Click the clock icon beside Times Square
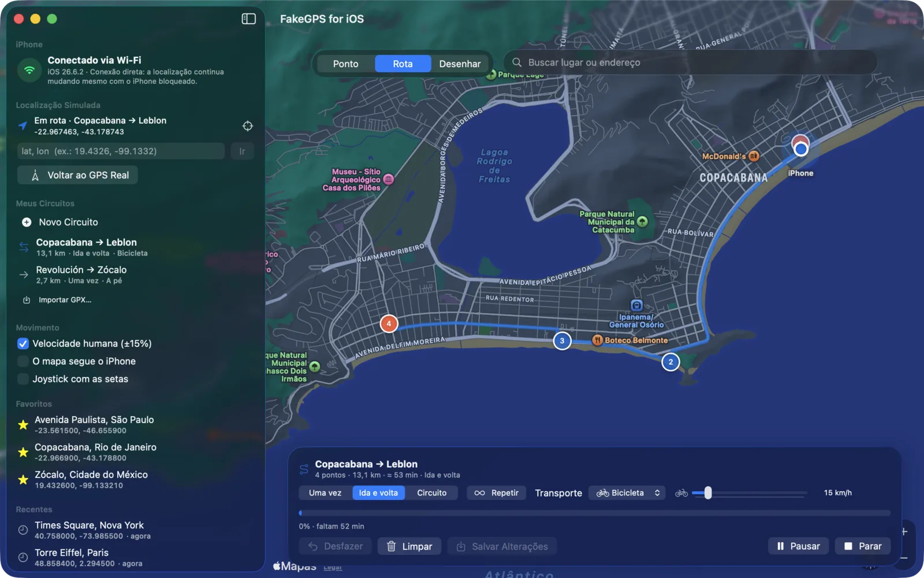Screen dimensions: 924x578 click(23, 530)
